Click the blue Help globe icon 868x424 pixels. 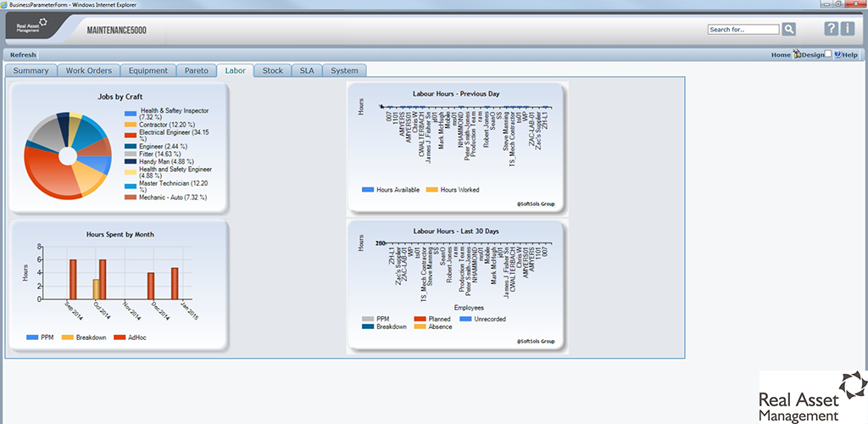(x=837, y=54)
